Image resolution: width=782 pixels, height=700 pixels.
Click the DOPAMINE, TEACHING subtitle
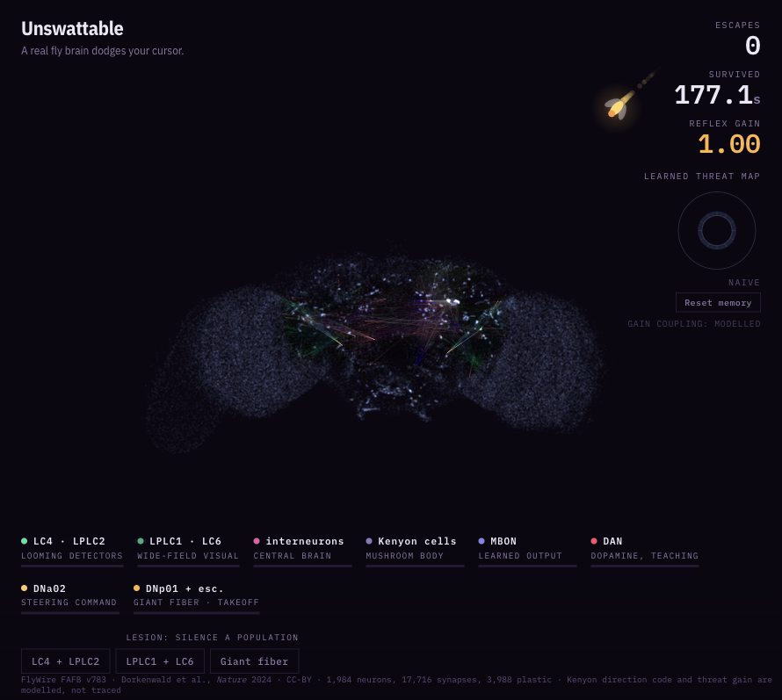coord(644,555)
